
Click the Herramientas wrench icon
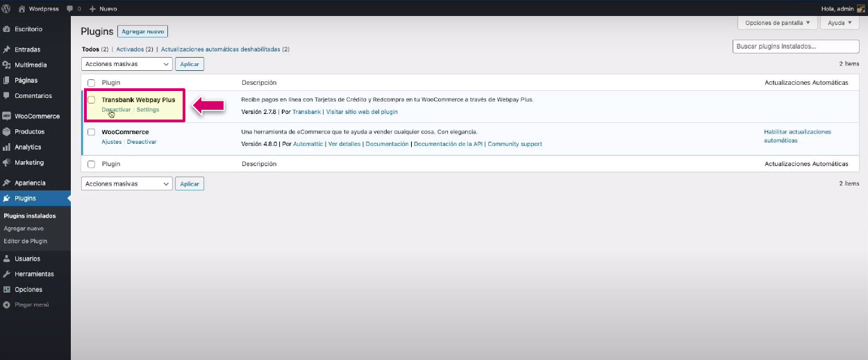(x=6, y=274)
